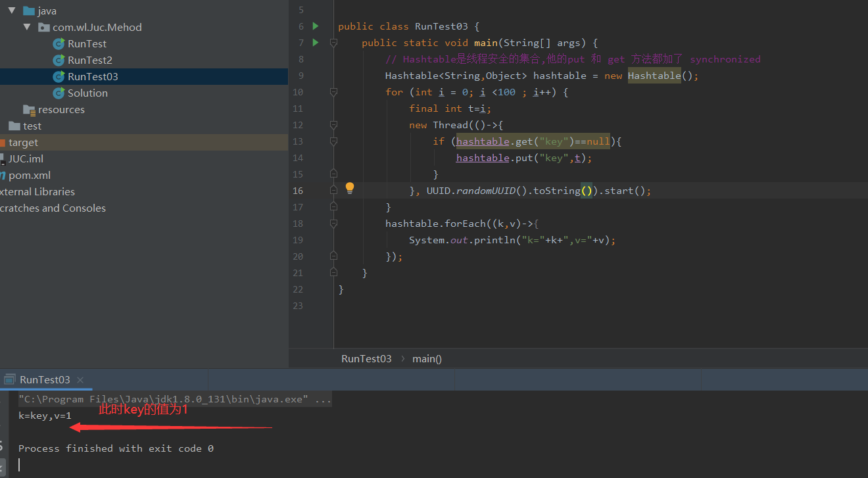
Task: Select RunTest03 in the project tree
Action: pyautogui.click(x=93, y=76)
